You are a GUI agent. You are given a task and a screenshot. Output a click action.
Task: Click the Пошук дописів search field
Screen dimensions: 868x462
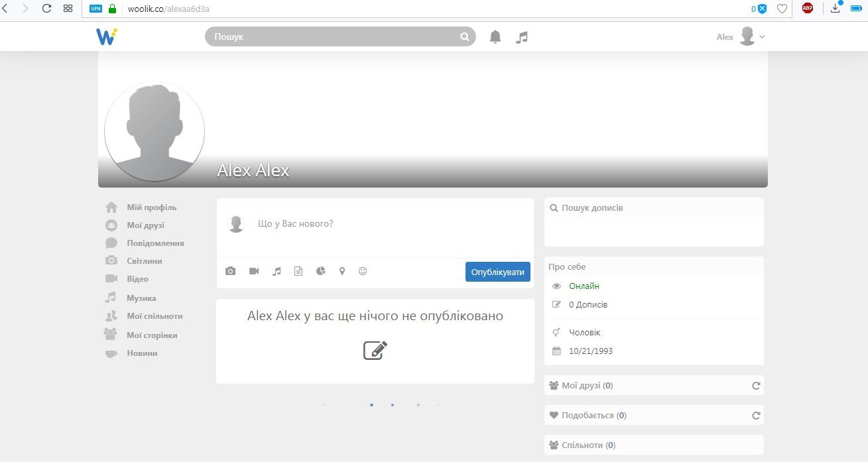(653, 207)
